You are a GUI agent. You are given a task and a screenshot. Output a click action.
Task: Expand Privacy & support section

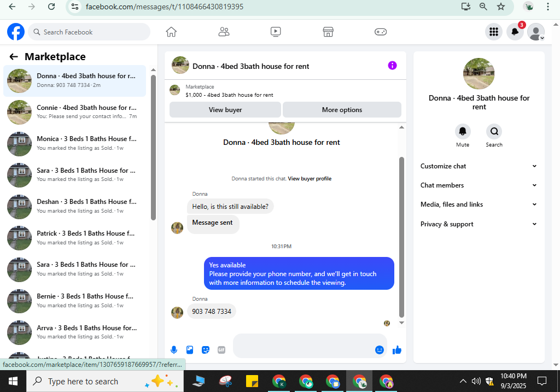click(479, 224)
